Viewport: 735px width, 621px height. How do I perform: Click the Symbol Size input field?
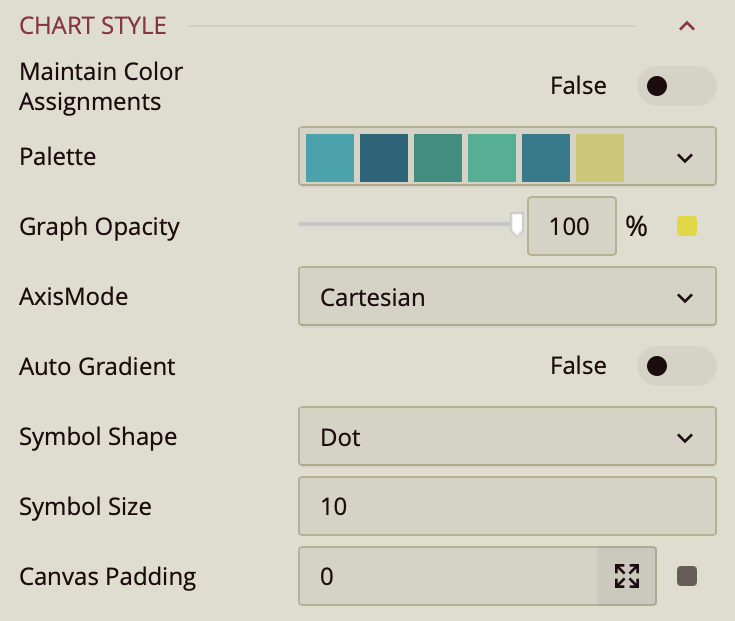point(507,507)
